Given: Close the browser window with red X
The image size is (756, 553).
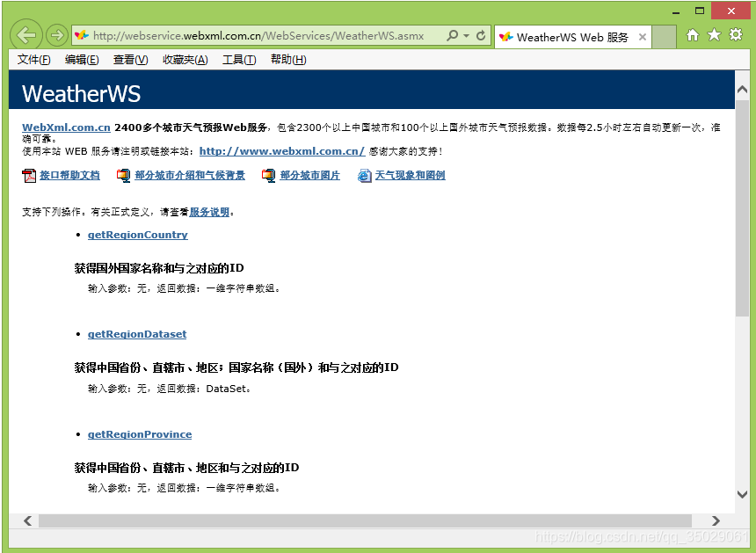Looking at the screenshot, I should click(x=731, y=11).
